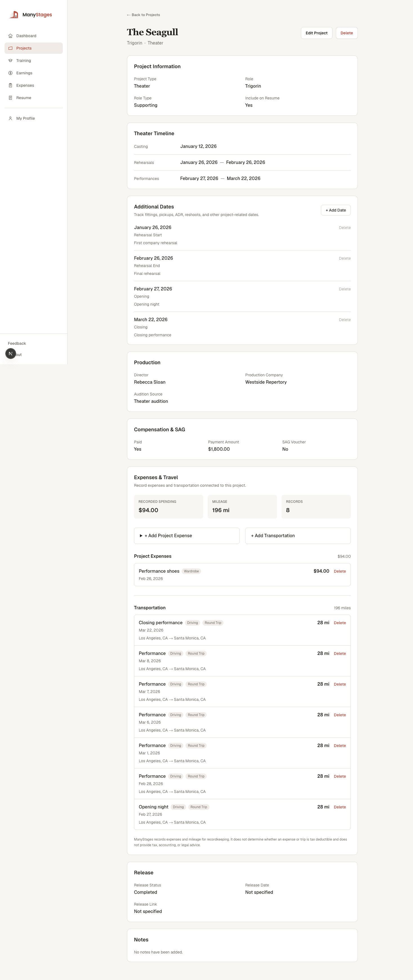
Task: Click the Training graduation cap icon
Action: tap(10, 61)
